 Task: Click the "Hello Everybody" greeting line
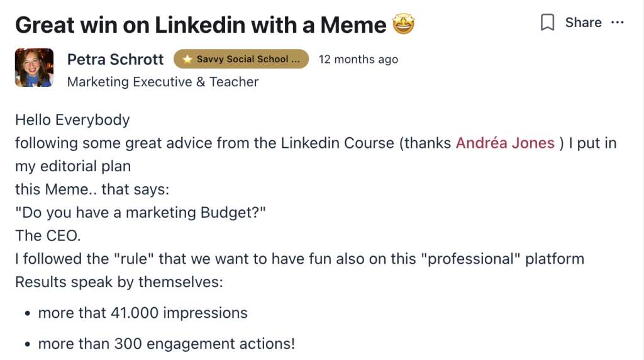72,120
